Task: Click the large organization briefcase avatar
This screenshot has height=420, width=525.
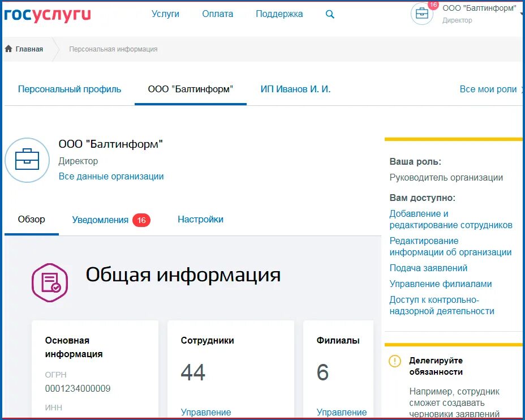Action: [x=27, y=160]
